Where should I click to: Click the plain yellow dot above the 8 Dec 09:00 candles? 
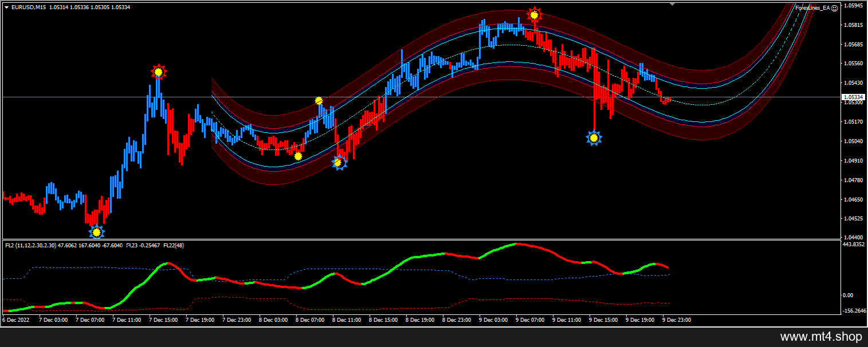pos(319,101)
